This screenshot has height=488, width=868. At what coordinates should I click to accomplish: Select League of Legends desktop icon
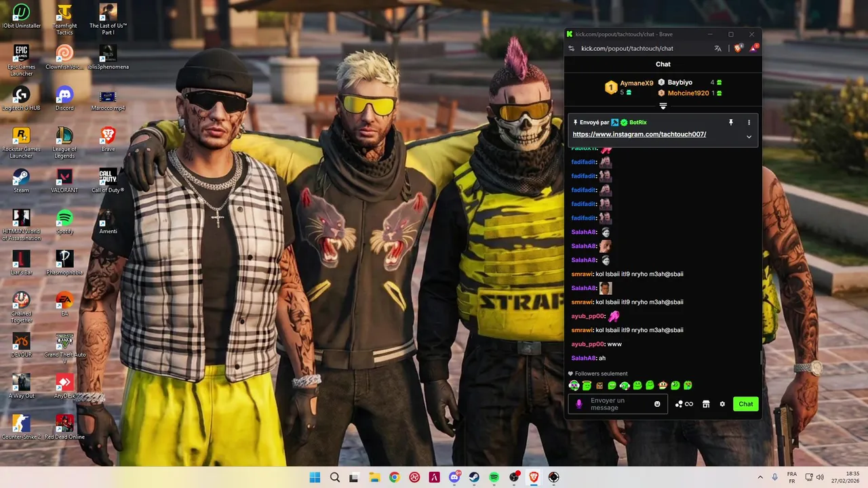click(64, 142)
